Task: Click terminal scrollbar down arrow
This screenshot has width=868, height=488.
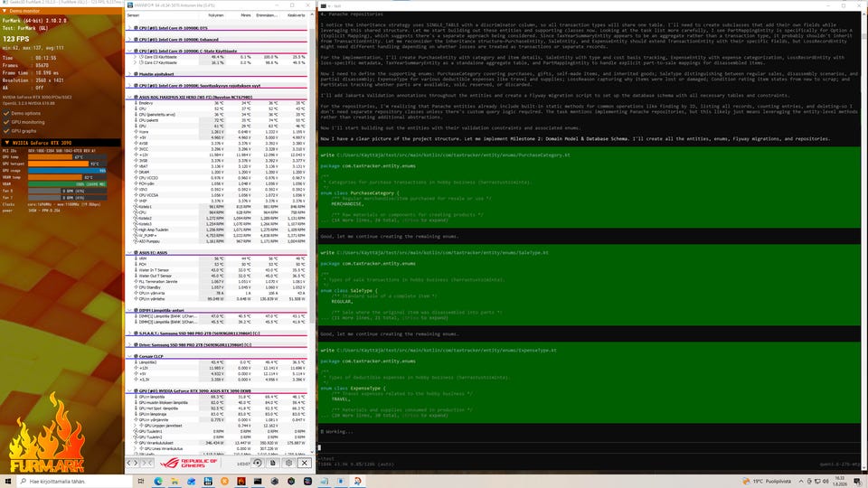Action: click(864, 467)
